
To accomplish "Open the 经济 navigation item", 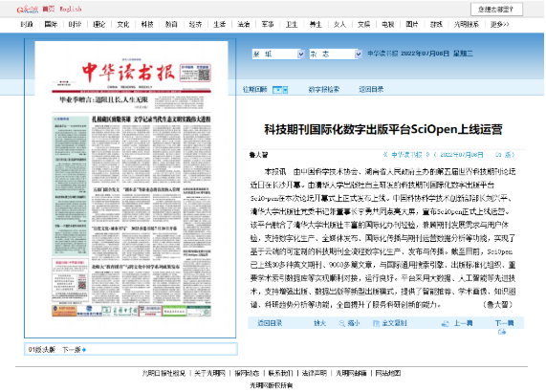I will click(x=195, y=24).
